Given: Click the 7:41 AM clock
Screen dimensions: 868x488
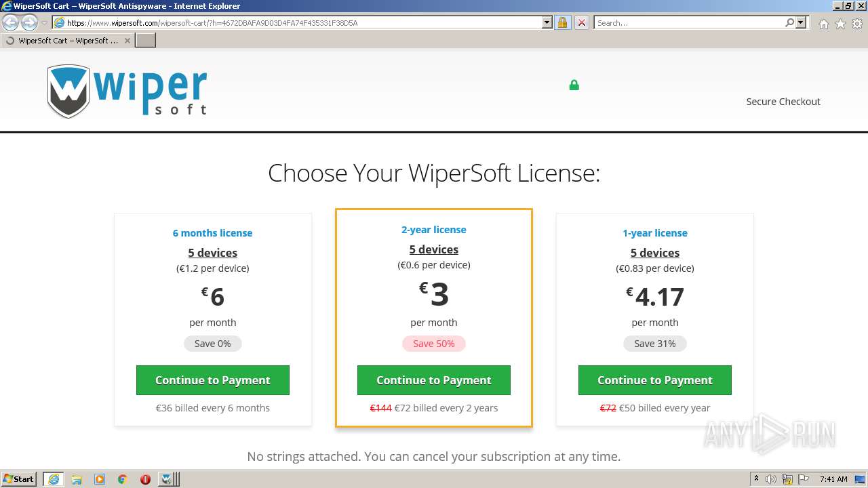Looking at the screenshot, I should point(833,479).
